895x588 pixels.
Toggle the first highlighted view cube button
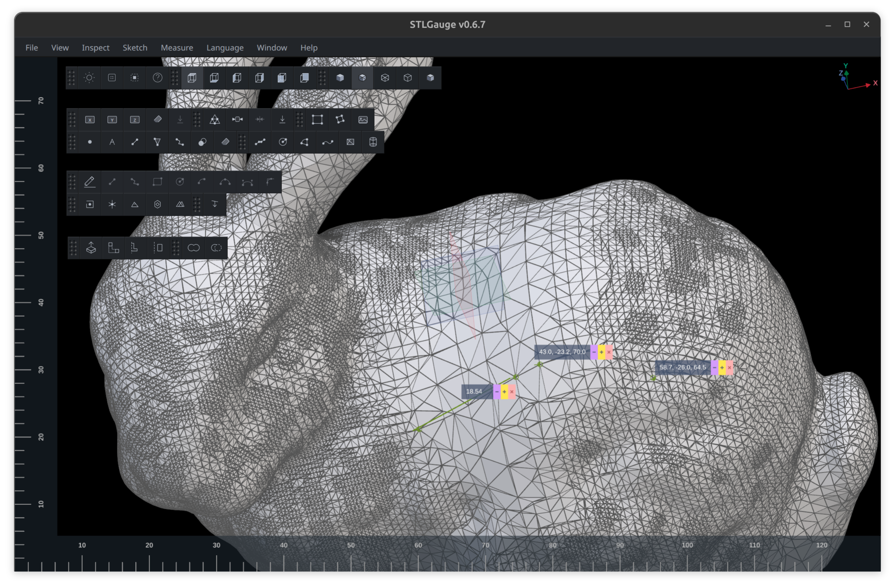pos(192,78)
